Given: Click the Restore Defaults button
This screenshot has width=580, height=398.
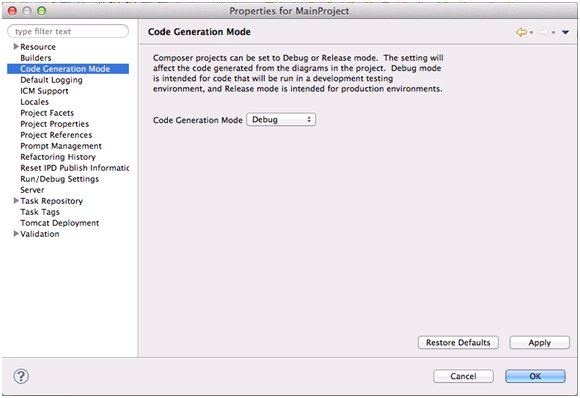Looking at the screenshot, I should (x=458, y=343).
